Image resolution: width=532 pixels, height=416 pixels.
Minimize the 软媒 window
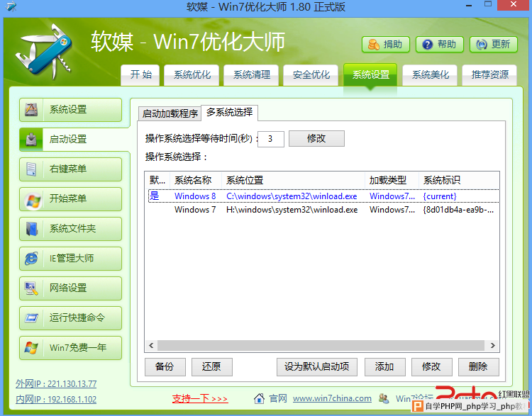coord(470,6)
